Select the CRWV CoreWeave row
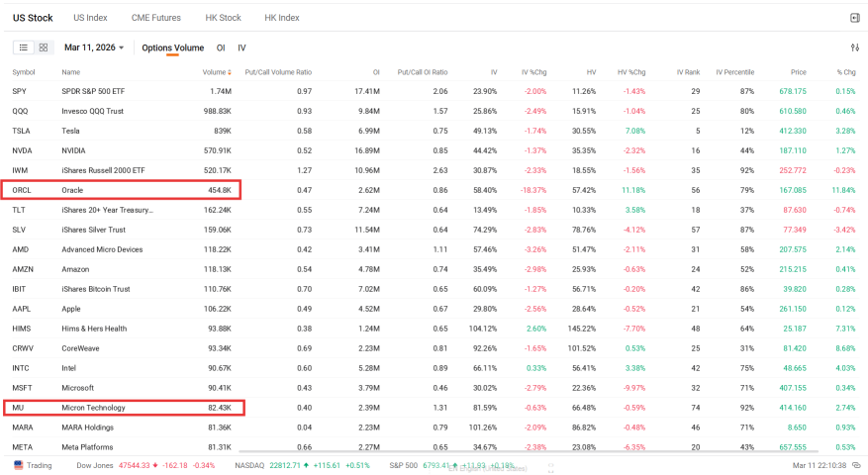The image size is (868, 475). coord(434,348)
